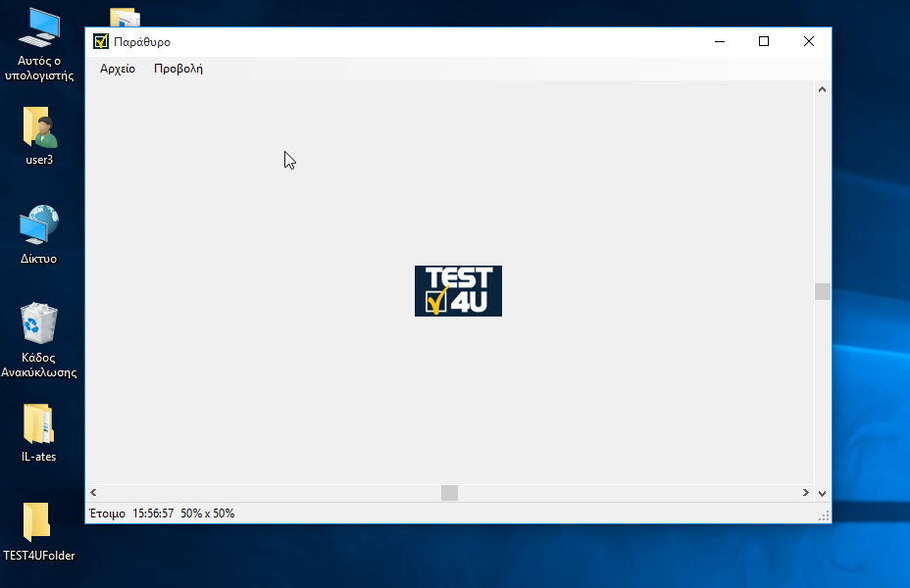Click the Παράθυρο window title icon
Image resolution: width=910 pixels, height=588 pixels.
click(100, 41)
